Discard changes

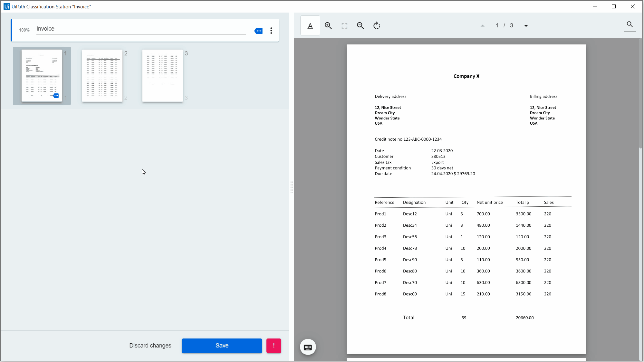(150, 346)
